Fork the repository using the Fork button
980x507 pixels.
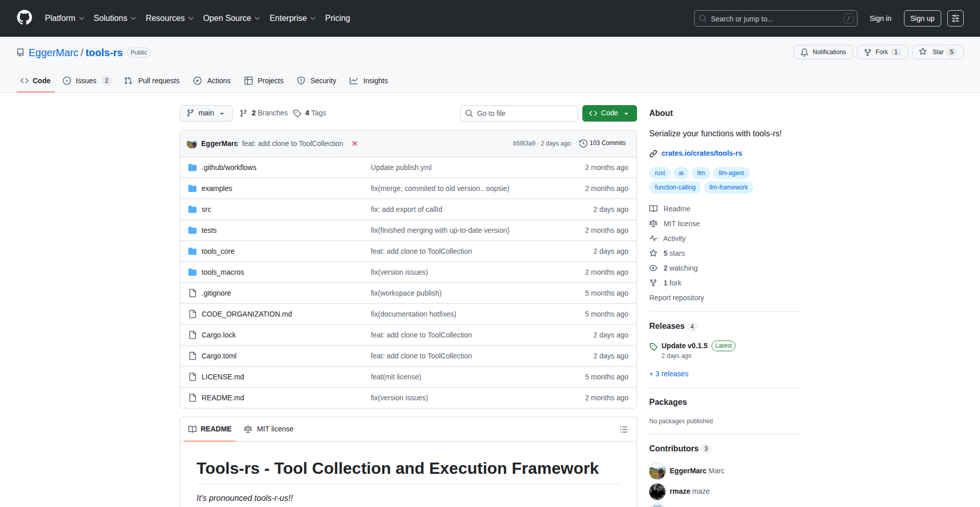pyautogui.click(x=881, y=52)
